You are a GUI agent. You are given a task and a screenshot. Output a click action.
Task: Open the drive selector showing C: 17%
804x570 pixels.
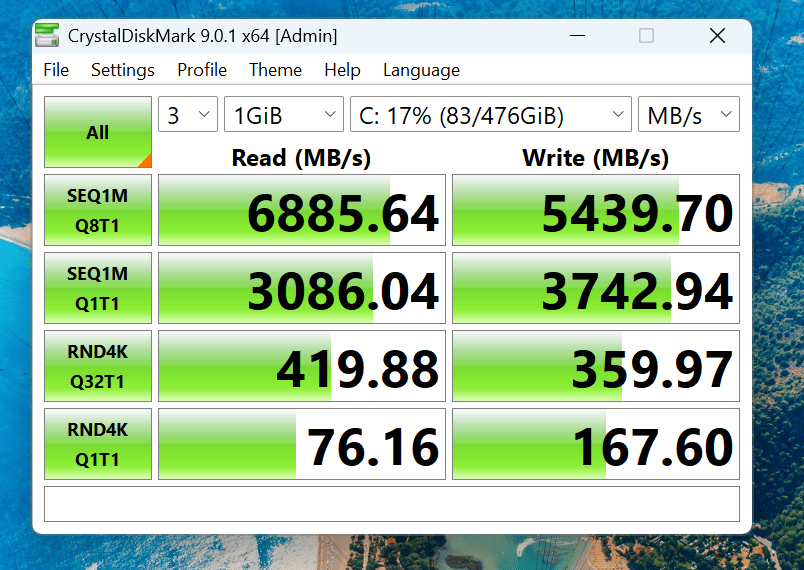490,115
